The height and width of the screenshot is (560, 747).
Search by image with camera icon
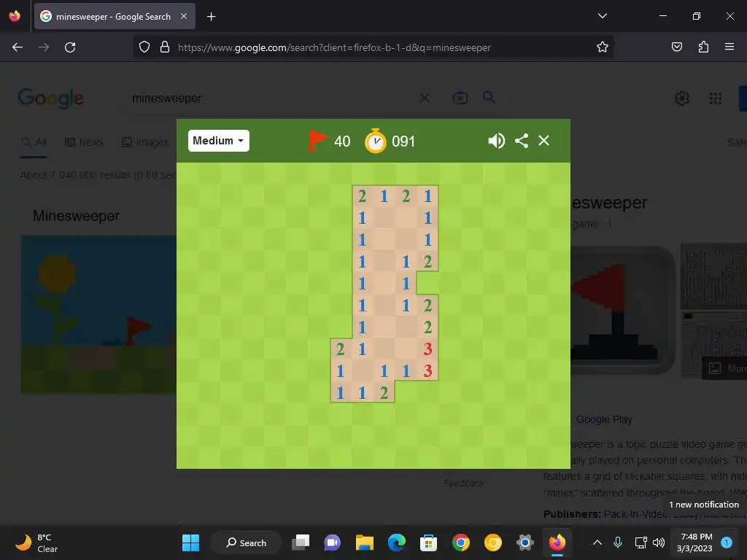pyautogui.click(x=460, y=98)
